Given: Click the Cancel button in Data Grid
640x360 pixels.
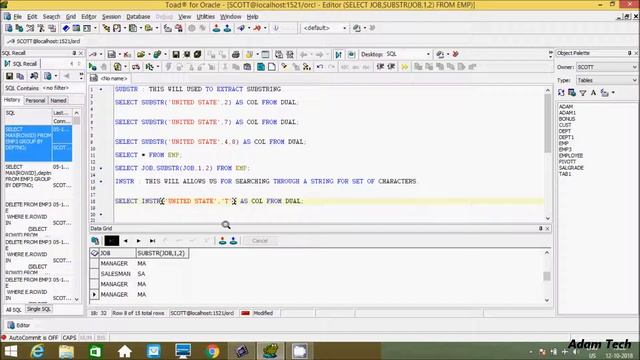Looking at the screenshot, I should click(260, 241).
